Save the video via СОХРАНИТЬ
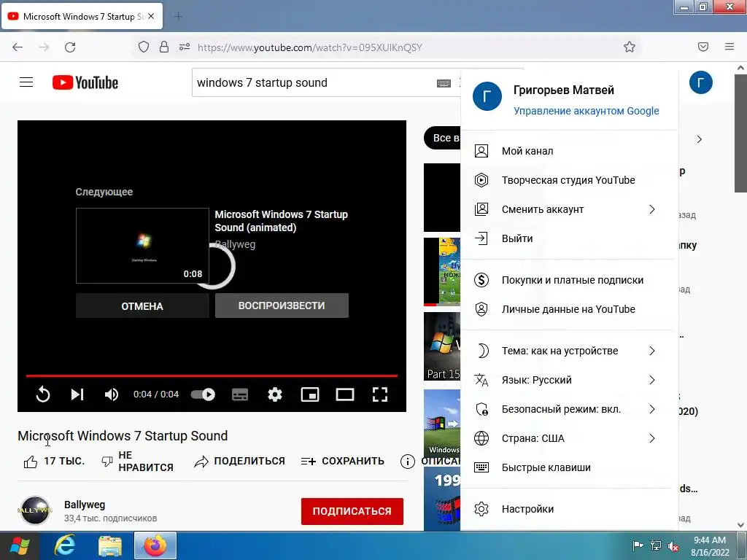Viewport: 747px width, 560px height. (343, 461)
